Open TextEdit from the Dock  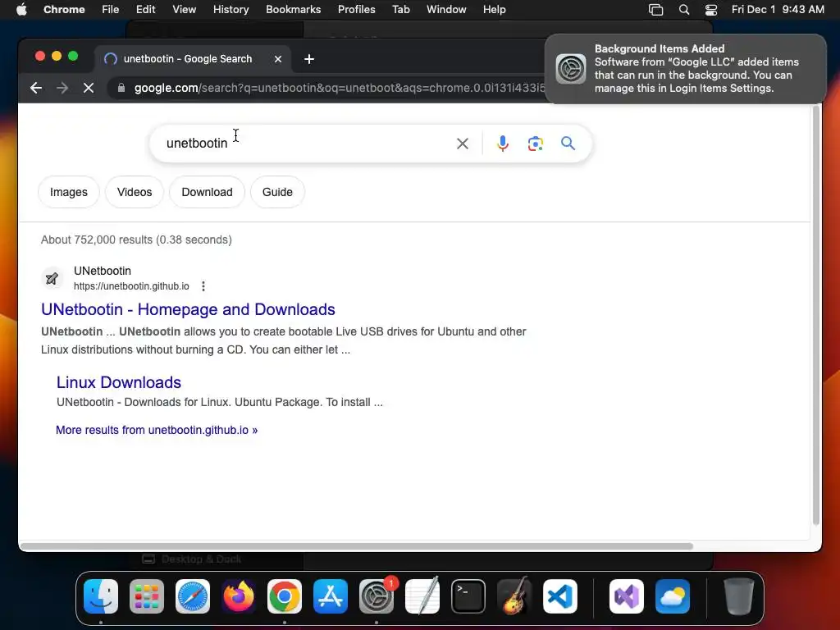click(422, 596)
